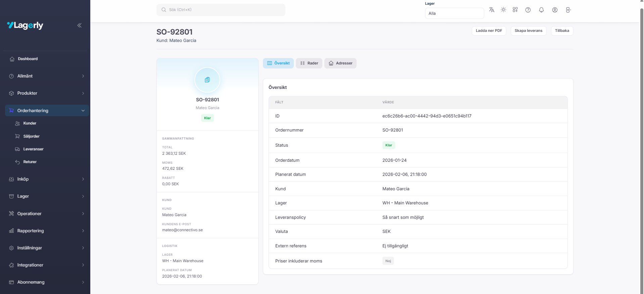Click the Ladda ner PDF button
Screen dimensions: 644x294
489,31
